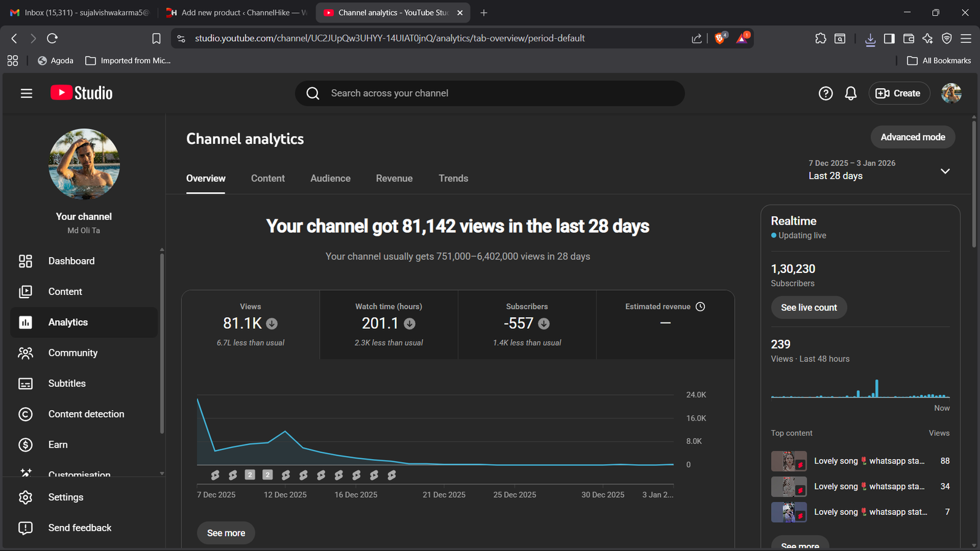Select the Estimated revenue metric card
This screenshot has height=551, width=980.
(665, 324)
